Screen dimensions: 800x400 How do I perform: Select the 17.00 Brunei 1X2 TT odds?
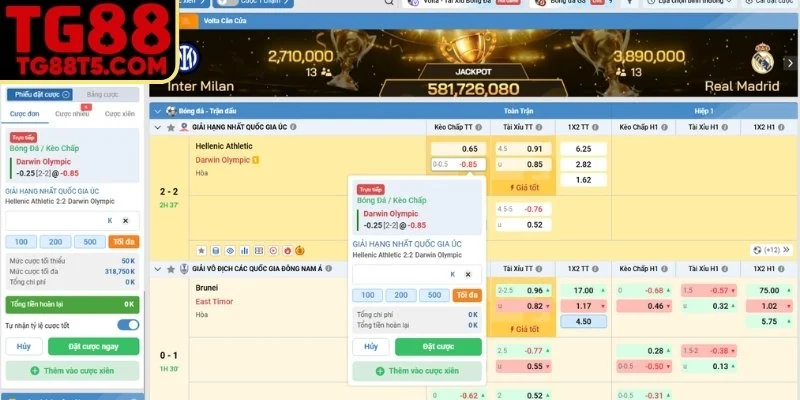tap(583, 290)
